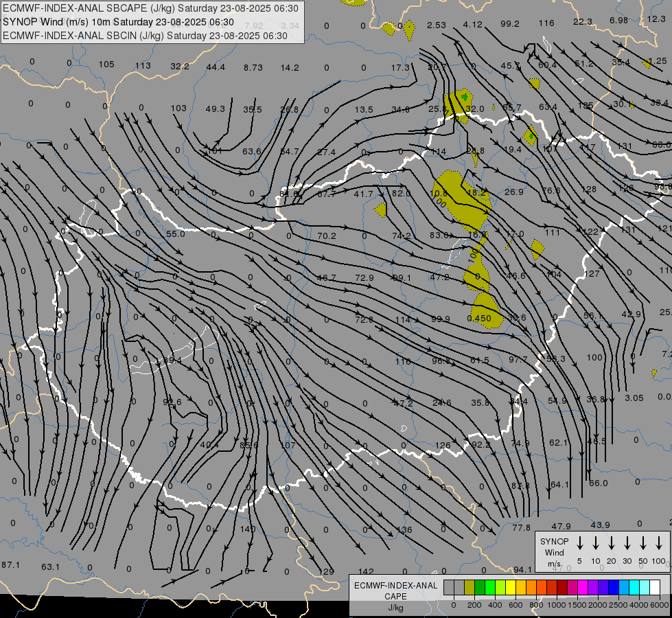Click the 142 value on the map
Viewport: 672px width, 618px height.
click(366, 572)
